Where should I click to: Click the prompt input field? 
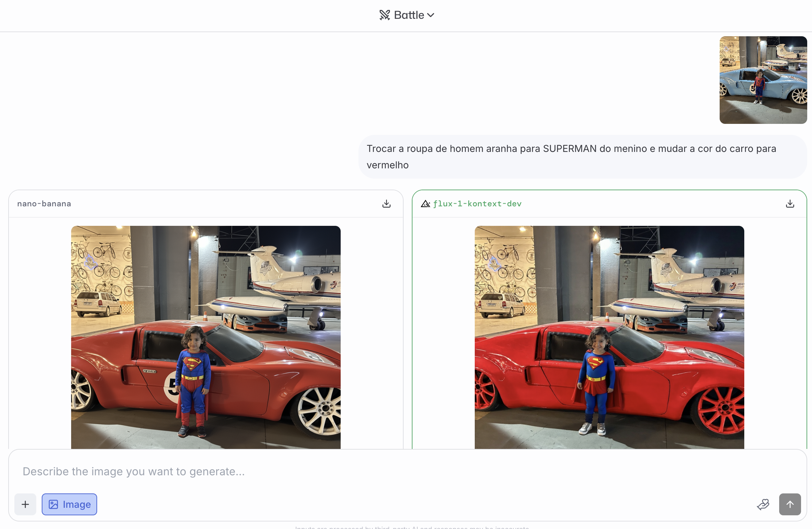(407, 471)
